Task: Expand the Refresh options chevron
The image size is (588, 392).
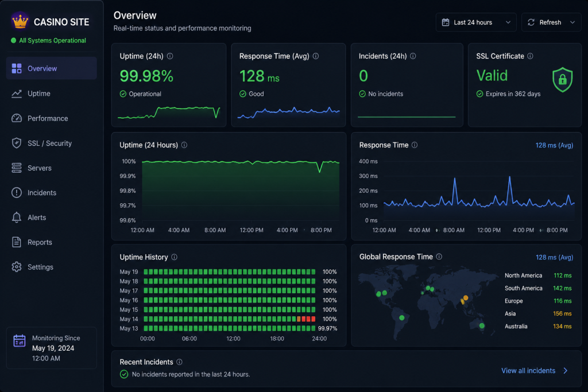Action: coord(572,22)
